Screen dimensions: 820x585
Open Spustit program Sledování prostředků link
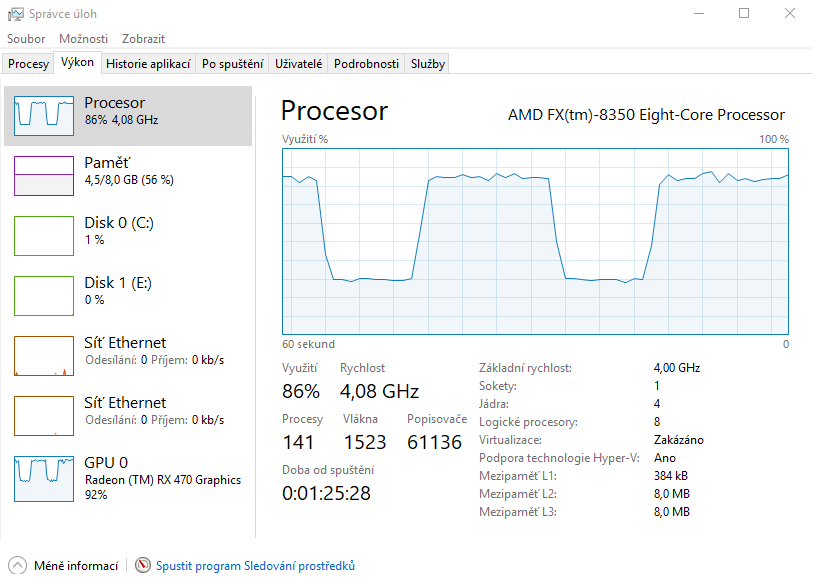(x=255, y=566)
